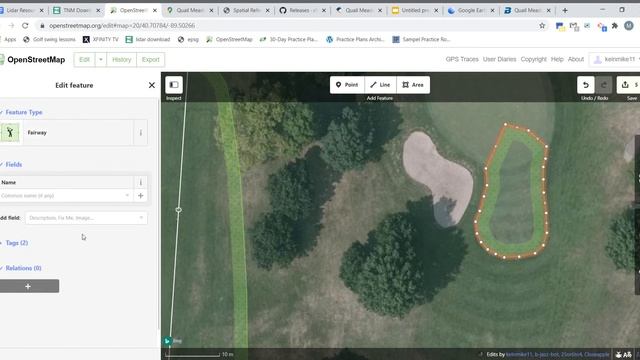Switch to the Google Earth tab
Screen dimensions: 640x360
click(472, 10)
